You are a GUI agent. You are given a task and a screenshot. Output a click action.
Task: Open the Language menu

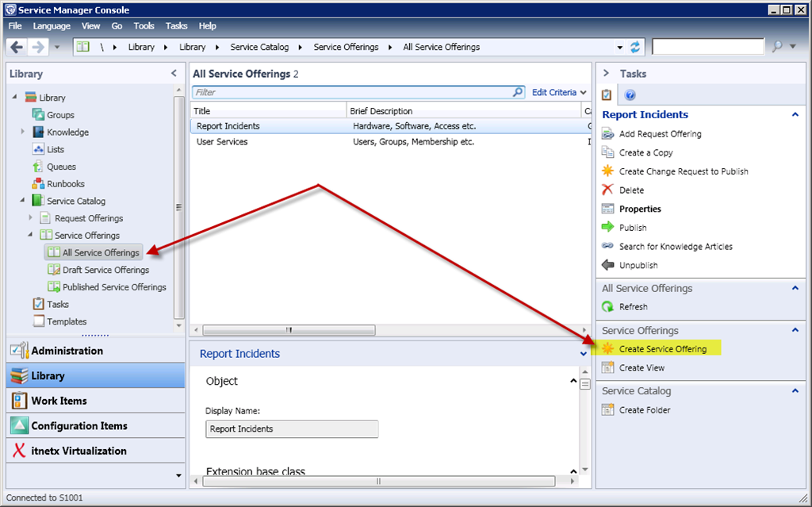pyautogui.click(x=52, y=26)
